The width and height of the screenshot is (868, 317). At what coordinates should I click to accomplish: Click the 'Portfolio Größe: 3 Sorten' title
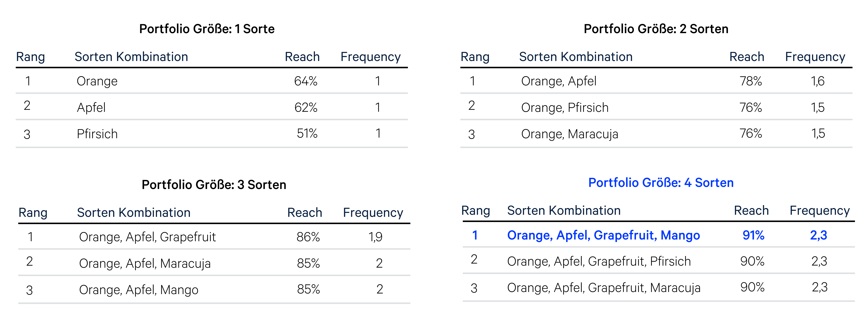click(214, 185)
